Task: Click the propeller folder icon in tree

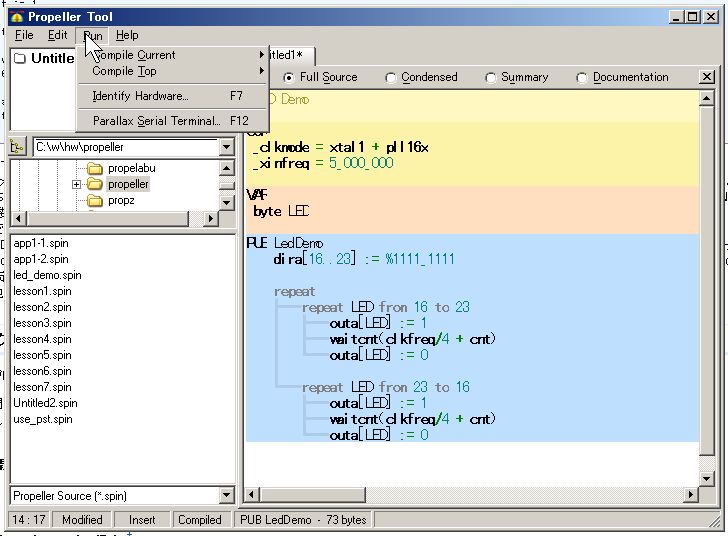Action: click(95, 185)
